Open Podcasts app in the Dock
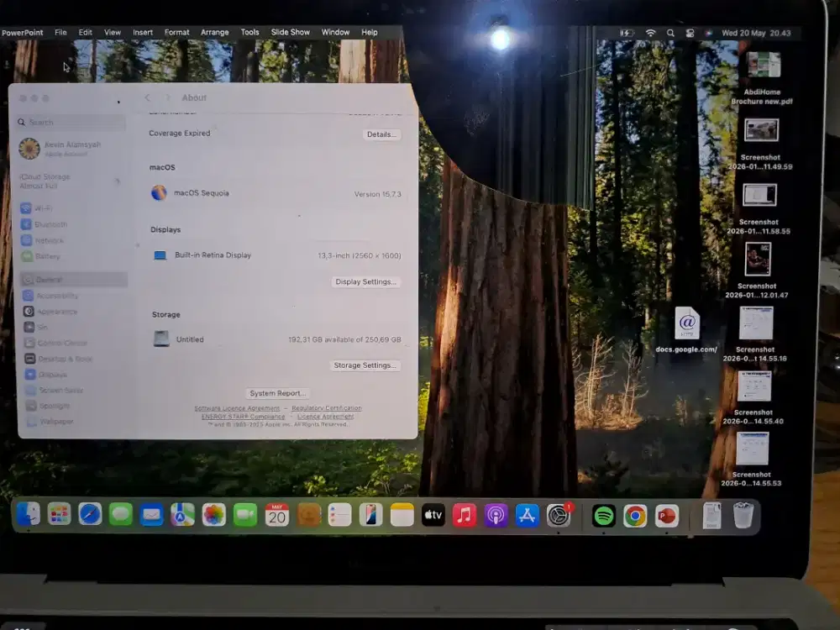Screen dimensions: 840x630 496,516
